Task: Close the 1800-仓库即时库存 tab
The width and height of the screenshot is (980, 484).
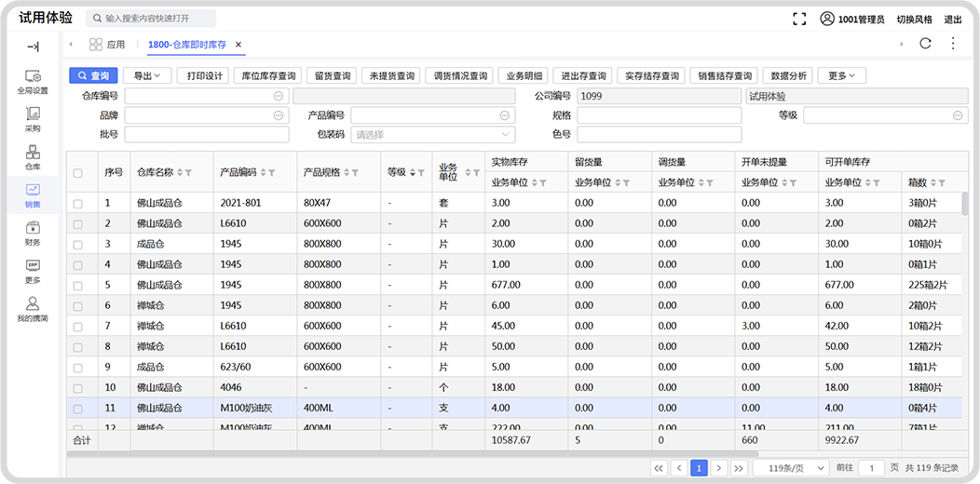Action: coord(238,45)
